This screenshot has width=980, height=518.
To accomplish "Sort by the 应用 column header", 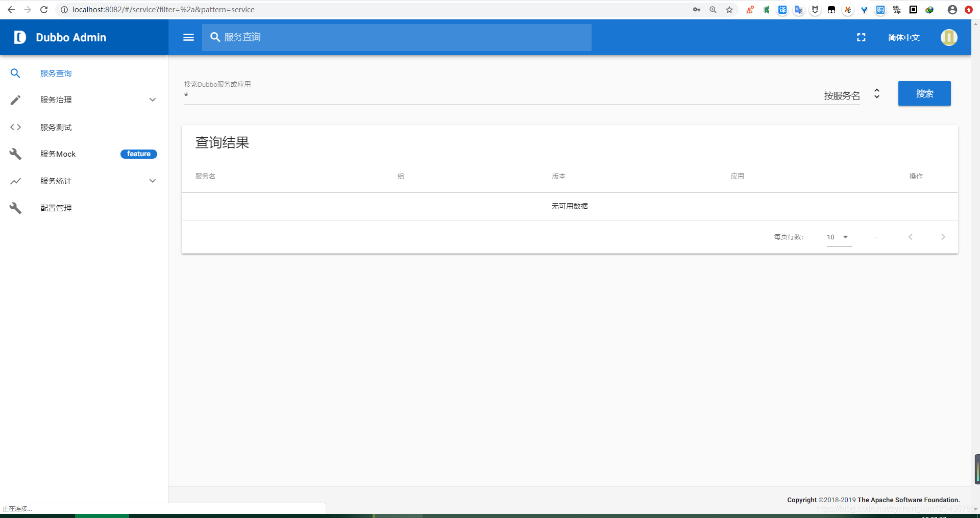I will coord(737,176).
